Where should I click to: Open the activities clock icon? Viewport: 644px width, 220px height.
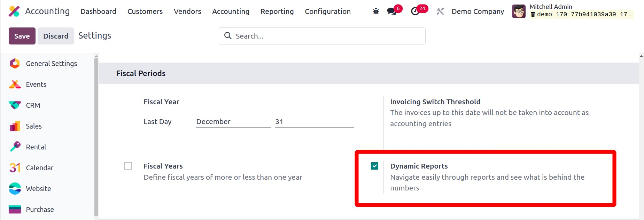415,11
